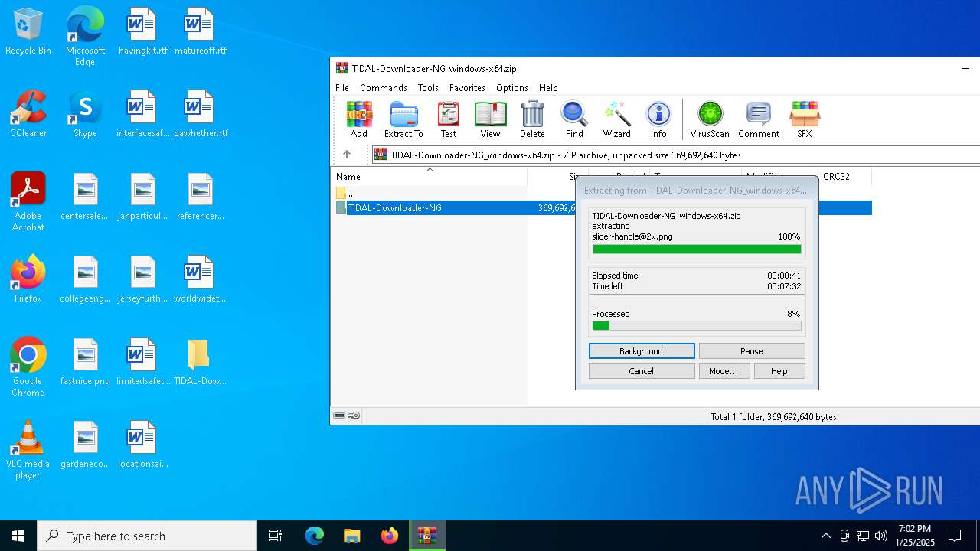Open the Commands menu

[x=384, y=88]
